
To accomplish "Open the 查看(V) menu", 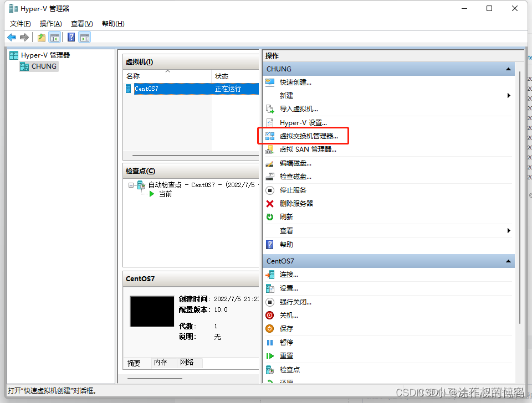I will coord(82,24).
